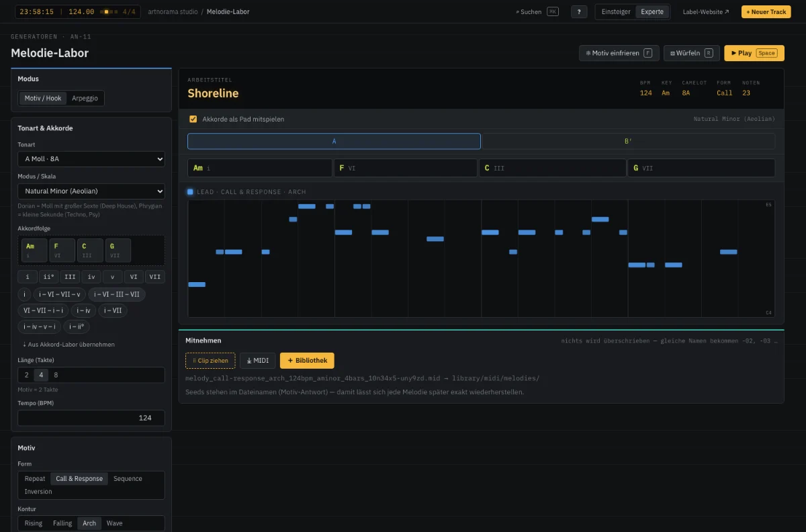Screen dimensions: 806x532
Task: Open the help question-mark button
Action: click(579, 11)
